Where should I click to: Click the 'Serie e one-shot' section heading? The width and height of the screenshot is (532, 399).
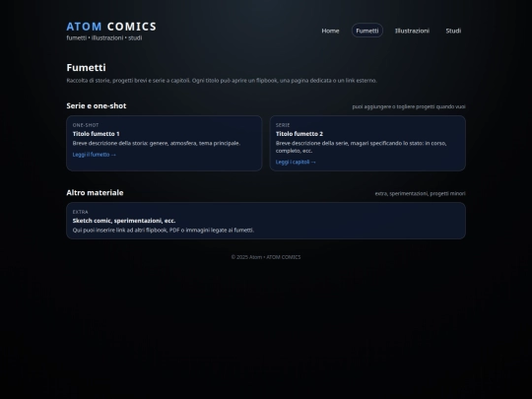(97, 105)
